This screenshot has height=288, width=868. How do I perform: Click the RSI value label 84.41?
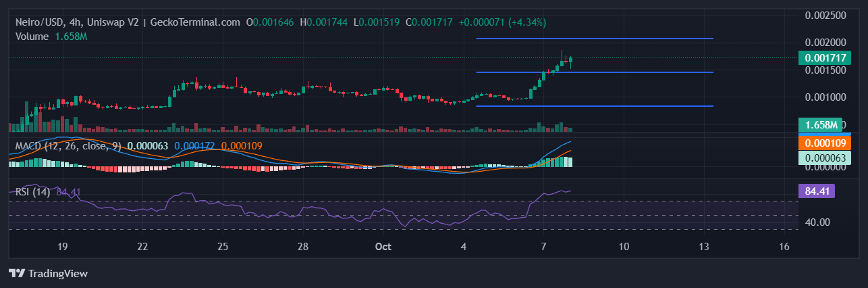[817, 191]
